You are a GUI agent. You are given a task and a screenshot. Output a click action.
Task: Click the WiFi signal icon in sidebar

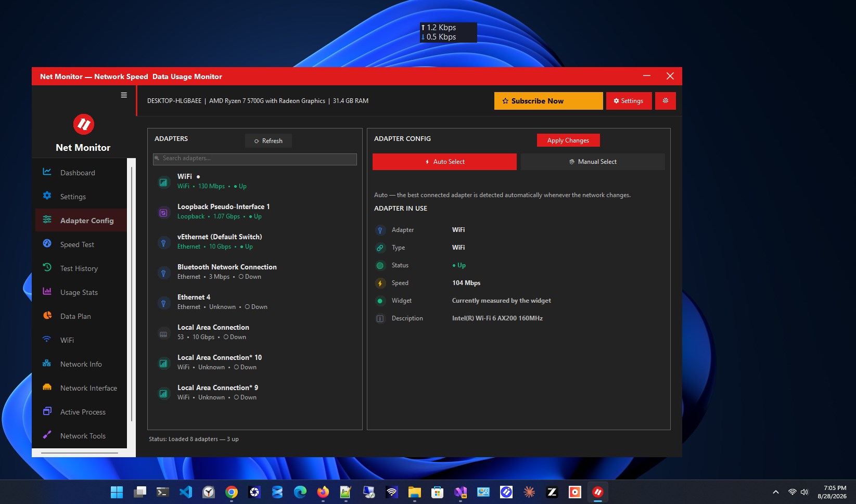(x=47, y=340)
